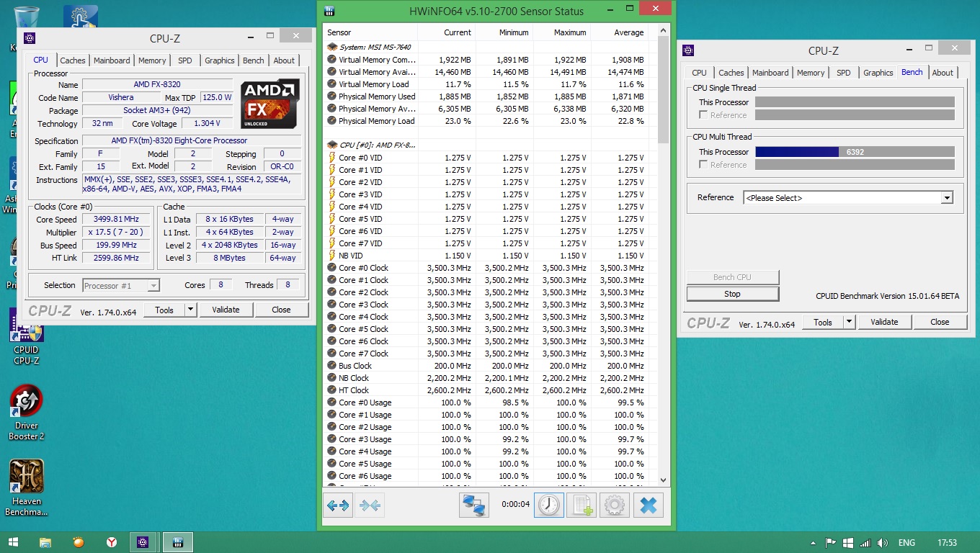Click Stop to end the benchmark

[x=732, y=294]
